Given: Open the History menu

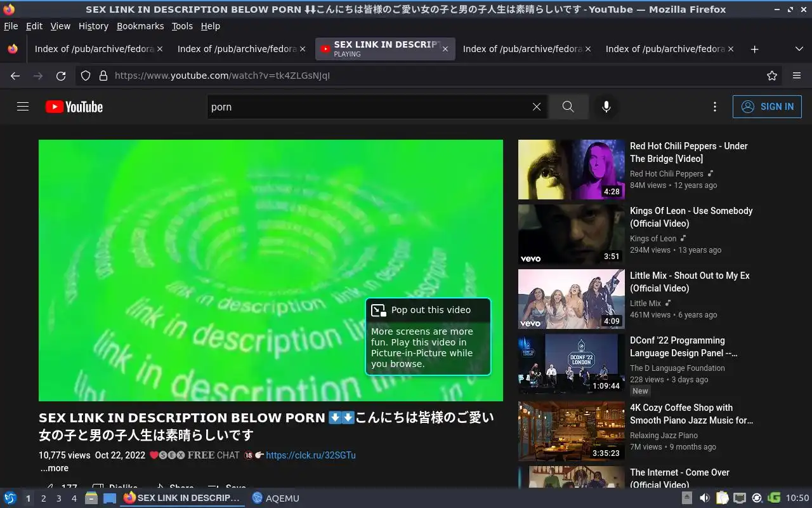Looking at the screenshot, I should pyautogui.click(x=93, y=26).
